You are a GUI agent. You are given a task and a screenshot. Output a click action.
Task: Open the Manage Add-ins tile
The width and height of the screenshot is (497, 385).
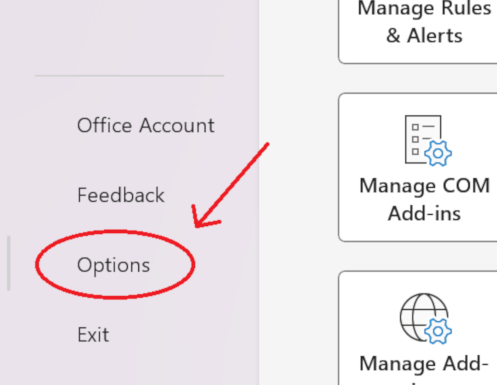(418, 328)
